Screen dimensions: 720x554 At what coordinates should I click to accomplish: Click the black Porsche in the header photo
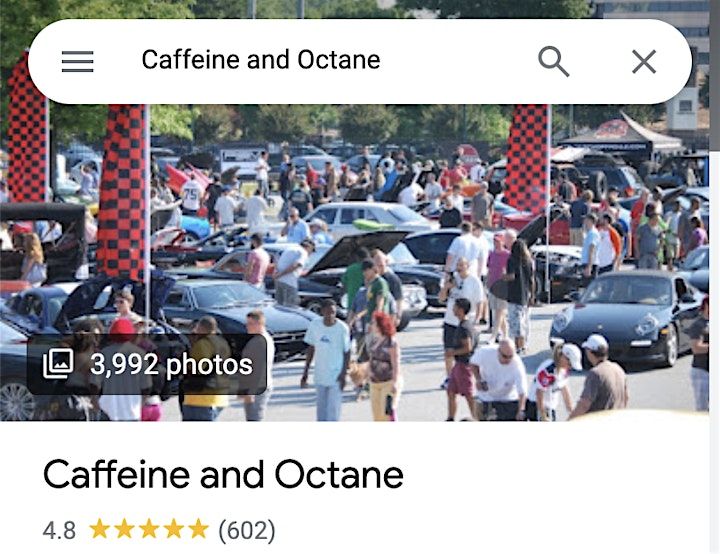(627, 317)
